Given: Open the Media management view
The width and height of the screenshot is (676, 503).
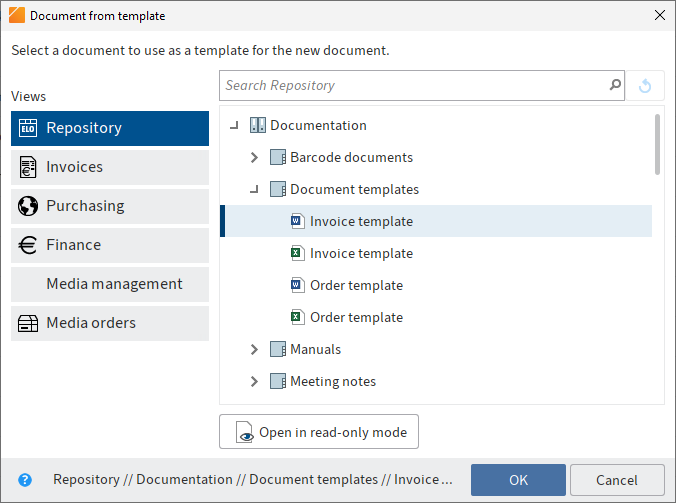Looking at the screenshot, I should 110,284.
